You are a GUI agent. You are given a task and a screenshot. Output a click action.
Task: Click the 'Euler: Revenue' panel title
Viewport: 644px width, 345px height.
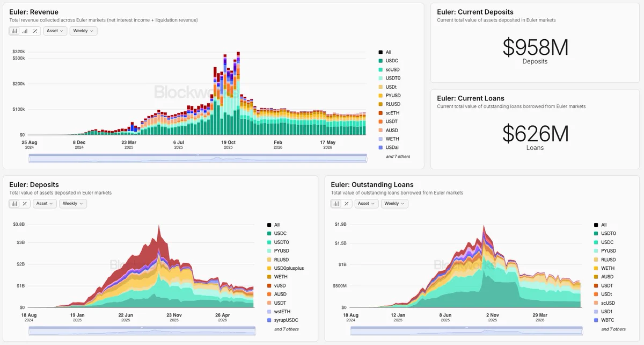(34, 12)
